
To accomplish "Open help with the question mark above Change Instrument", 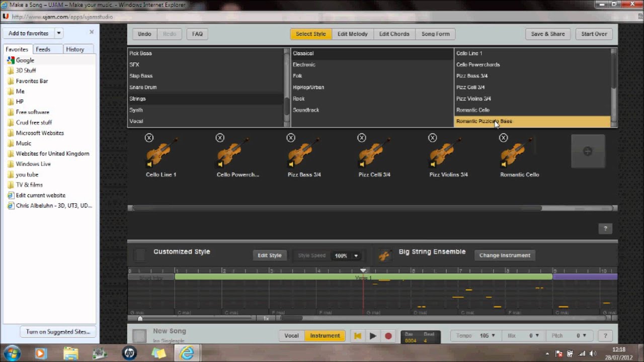I will pyautogui.click(x=605, y=228).
